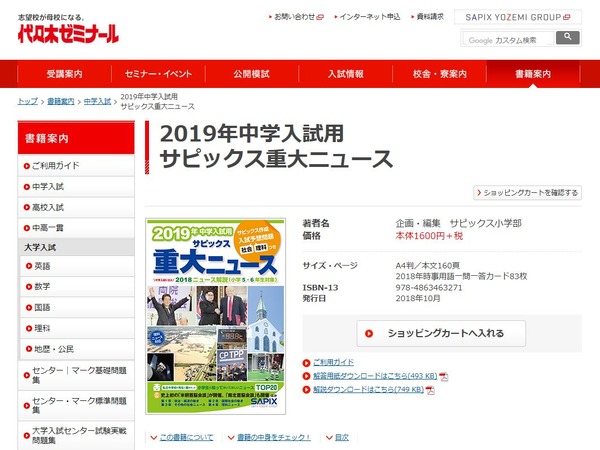Click red circle icon in ショッピングカートへ入れる
Viewport: 600px width, 450px height.
[x=368, y=333]
